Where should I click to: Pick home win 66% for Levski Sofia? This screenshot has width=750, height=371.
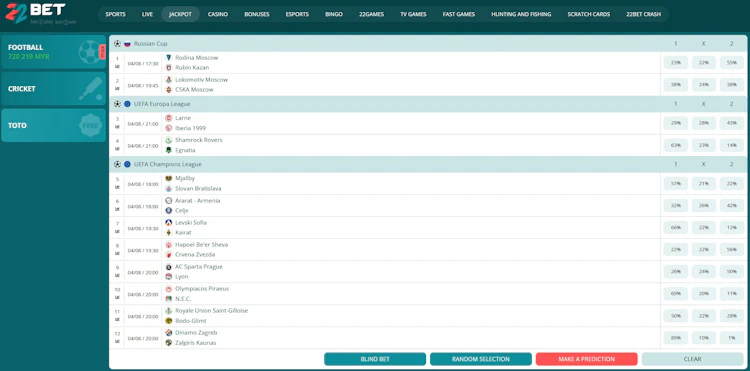[x=675, y=228]
